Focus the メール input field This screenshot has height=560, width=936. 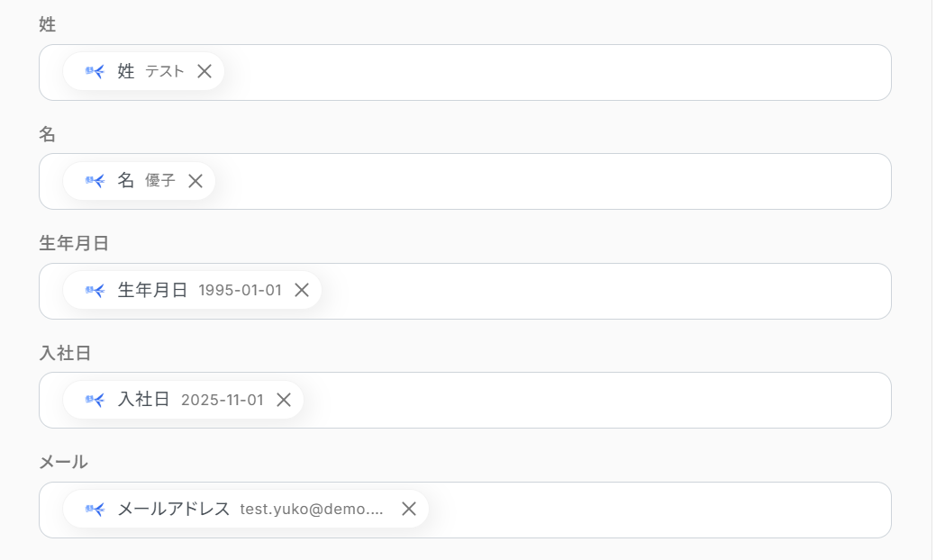tap(465, 510)
